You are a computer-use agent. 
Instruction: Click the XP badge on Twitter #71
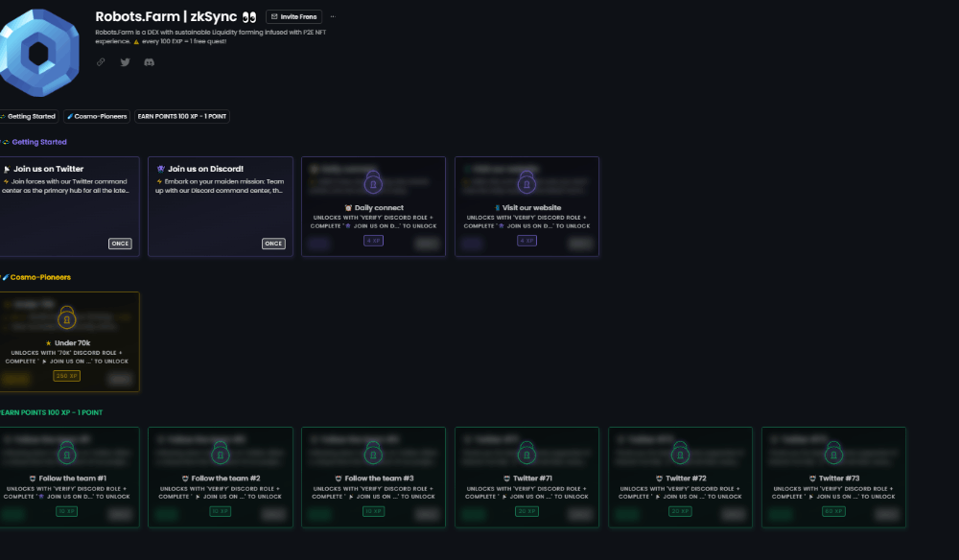point(526,511)
